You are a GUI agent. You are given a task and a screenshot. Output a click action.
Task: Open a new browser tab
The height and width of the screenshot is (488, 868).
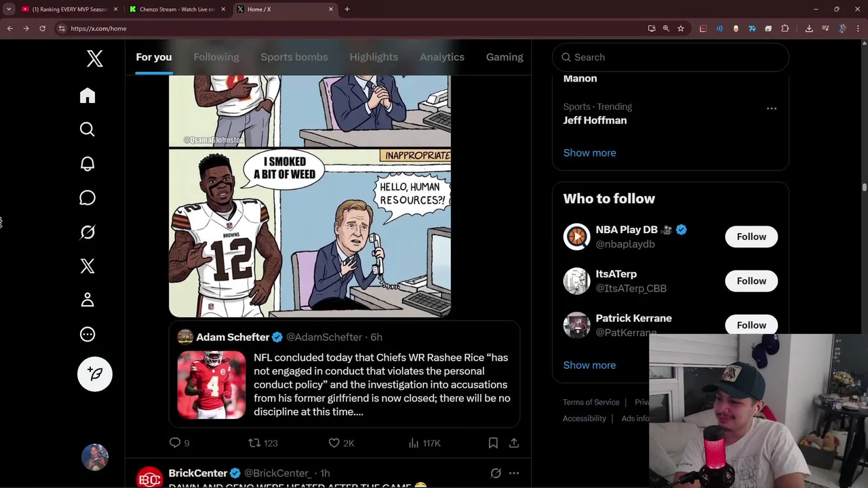[x=347, y=9]
